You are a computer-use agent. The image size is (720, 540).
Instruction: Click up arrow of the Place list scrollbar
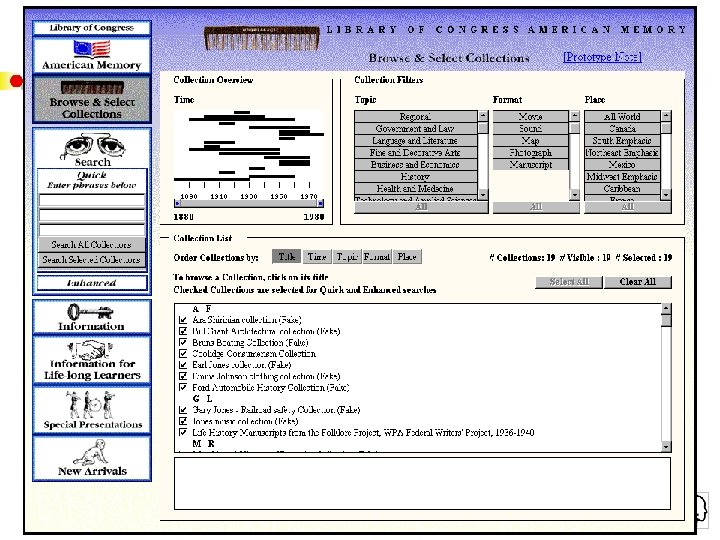click(666, 116)
